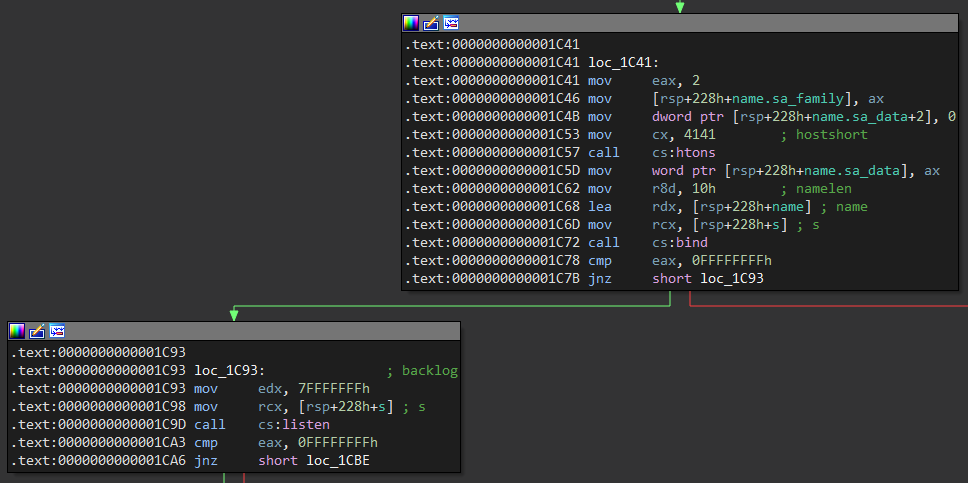Click the 'mov eax, 2' instruction
Screen dimensions: 968x483
click(644, 80)
